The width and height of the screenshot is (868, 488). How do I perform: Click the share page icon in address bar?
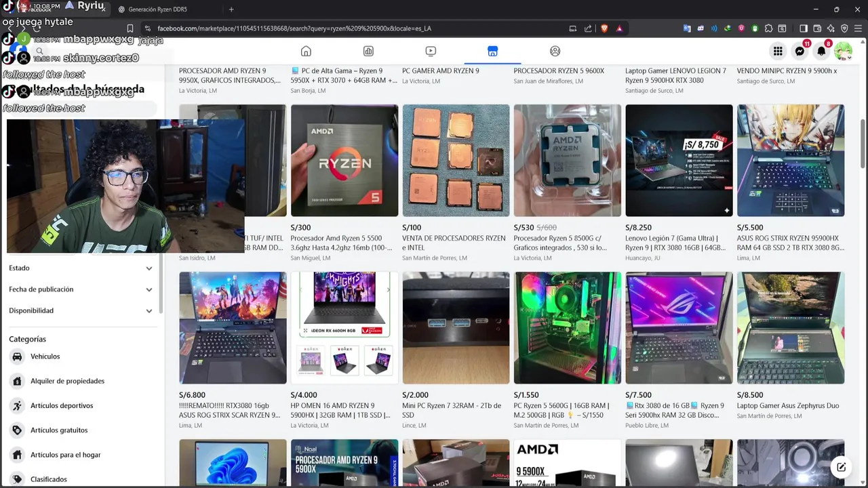click(x=588, y=28)
